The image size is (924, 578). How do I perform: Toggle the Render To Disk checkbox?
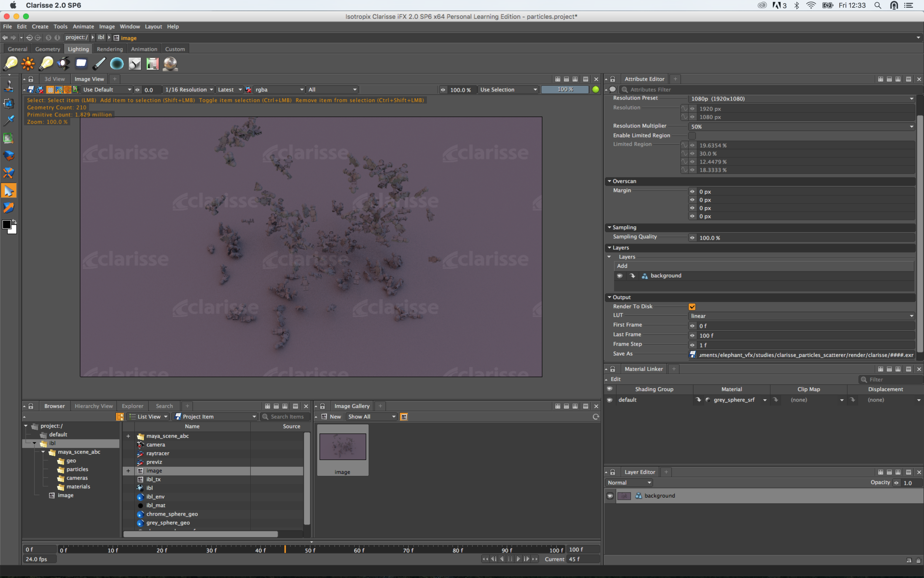pos(692,307)
